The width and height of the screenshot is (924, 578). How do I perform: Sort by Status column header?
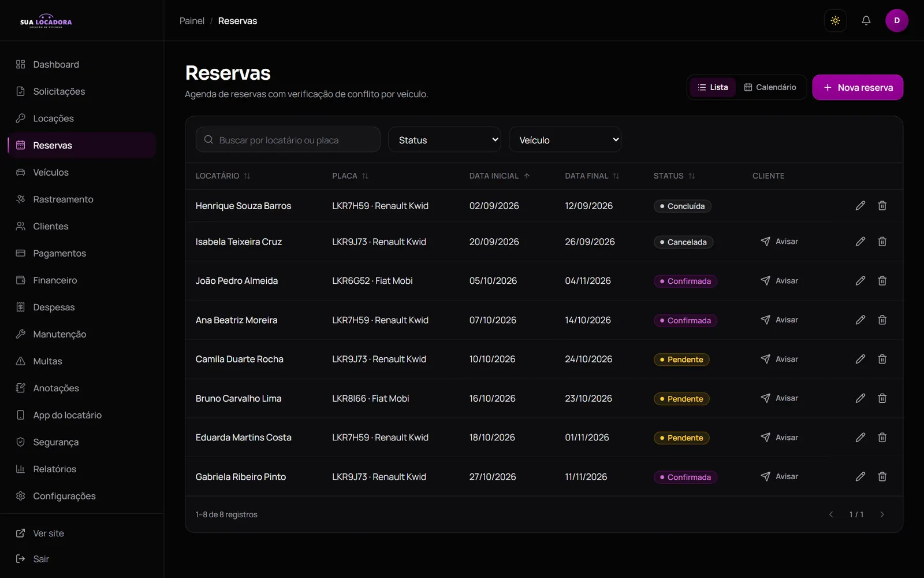click(x=674, y=176)
